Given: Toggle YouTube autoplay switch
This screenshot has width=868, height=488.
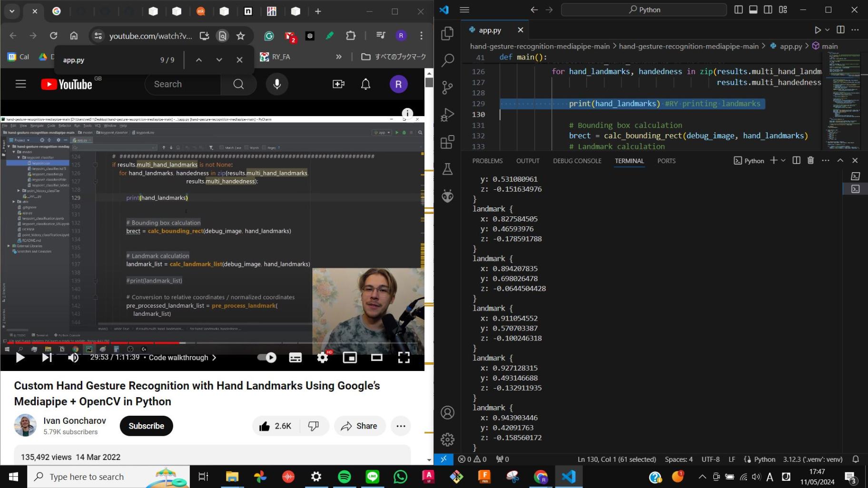Looking at the screenshot, I should pos(267,357).
